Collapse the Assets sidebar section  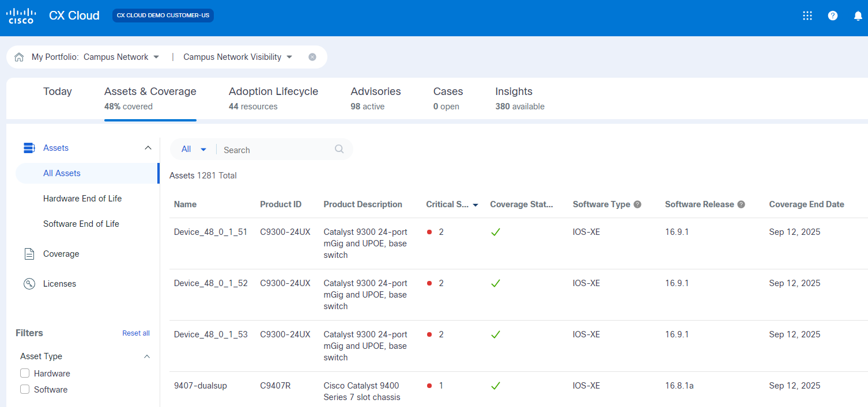coord(148,148)
